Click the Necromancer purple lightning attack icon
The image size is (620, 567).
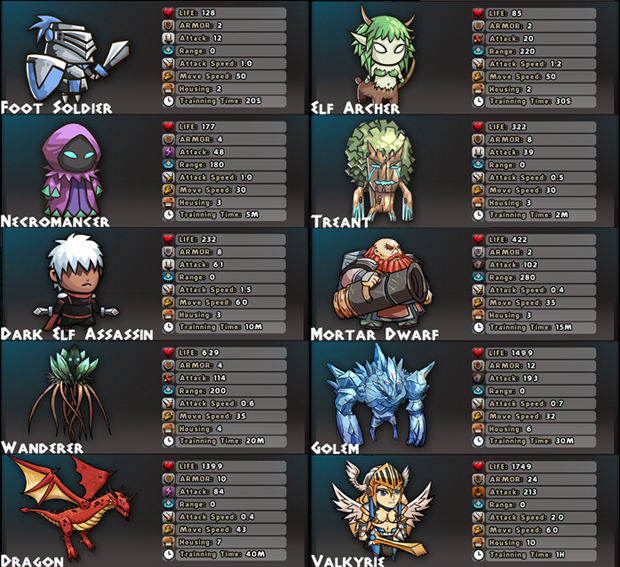pyautogui.click(x=168, y=152)
